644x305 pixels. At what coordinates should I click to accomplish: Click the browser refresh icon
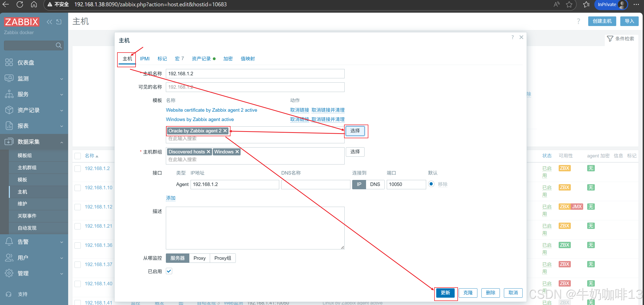tap(20, 4)
